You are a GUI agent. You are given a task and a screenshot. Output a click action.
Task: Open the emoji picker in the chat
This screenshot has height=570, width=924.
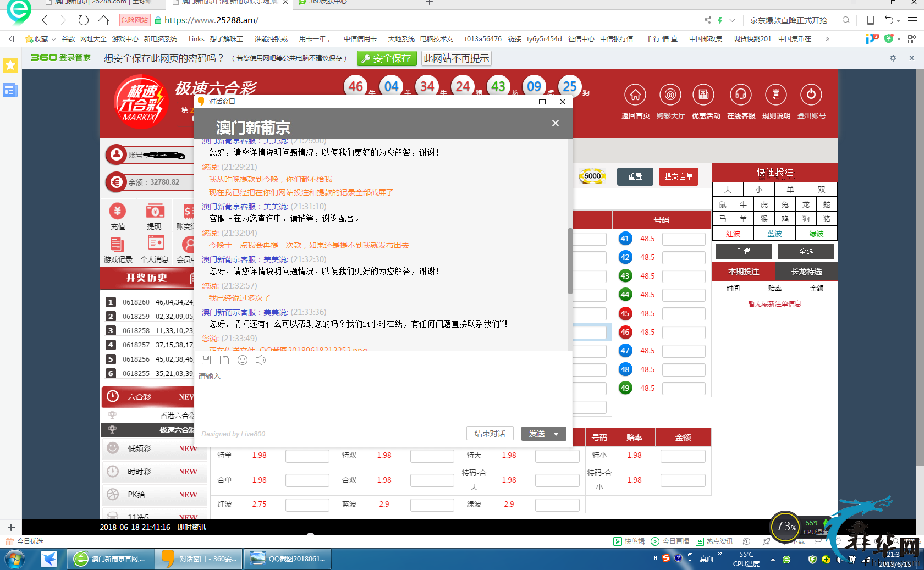pos(243,360)
